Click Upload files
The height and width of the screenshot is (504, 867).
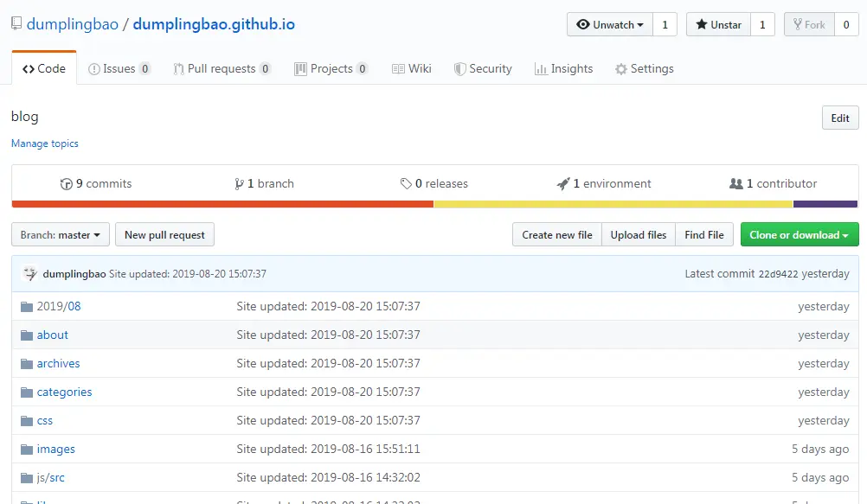638,235
